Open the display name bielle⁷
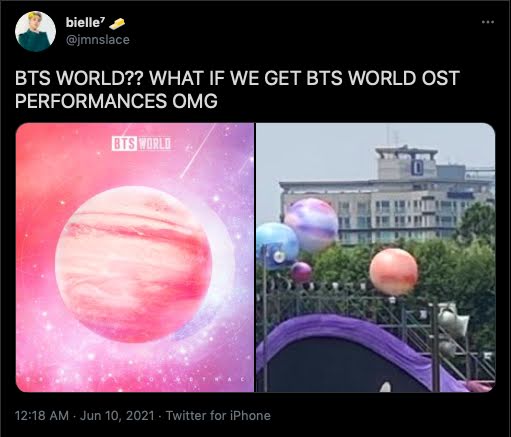The width and height of the screenshot is (511, 437). (x=85, y=22)
